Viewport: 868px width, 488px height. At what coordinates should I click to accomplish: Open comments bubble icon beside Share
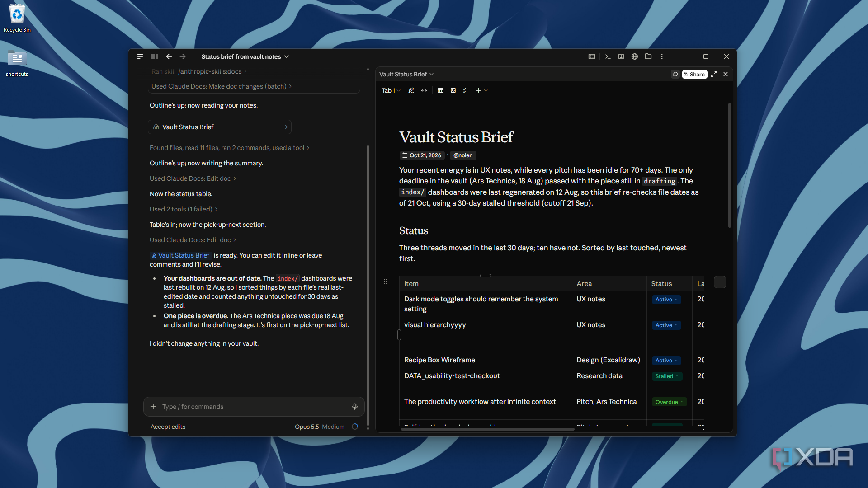click(675, 74)
